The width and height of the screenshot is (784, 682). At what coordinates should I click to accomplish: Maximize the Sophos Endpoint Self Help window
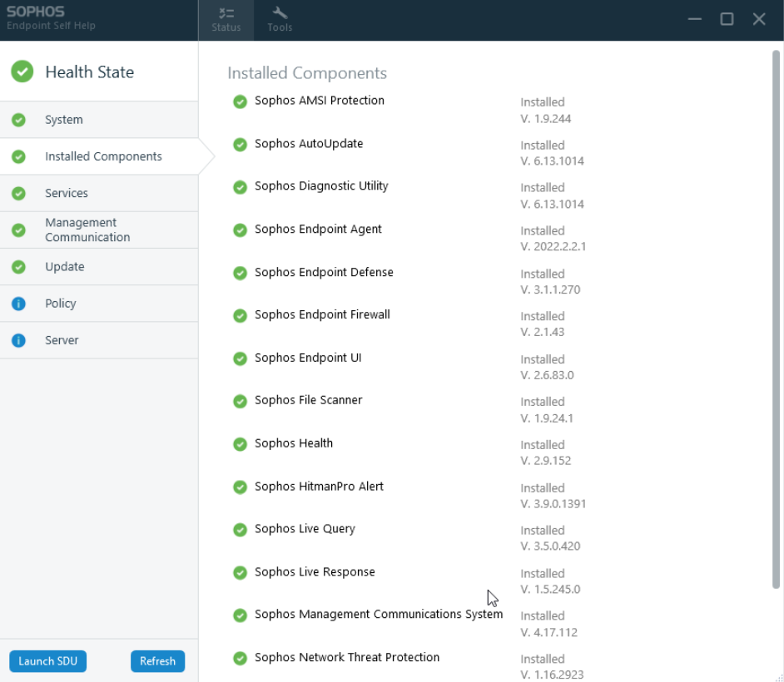point(727,19)
